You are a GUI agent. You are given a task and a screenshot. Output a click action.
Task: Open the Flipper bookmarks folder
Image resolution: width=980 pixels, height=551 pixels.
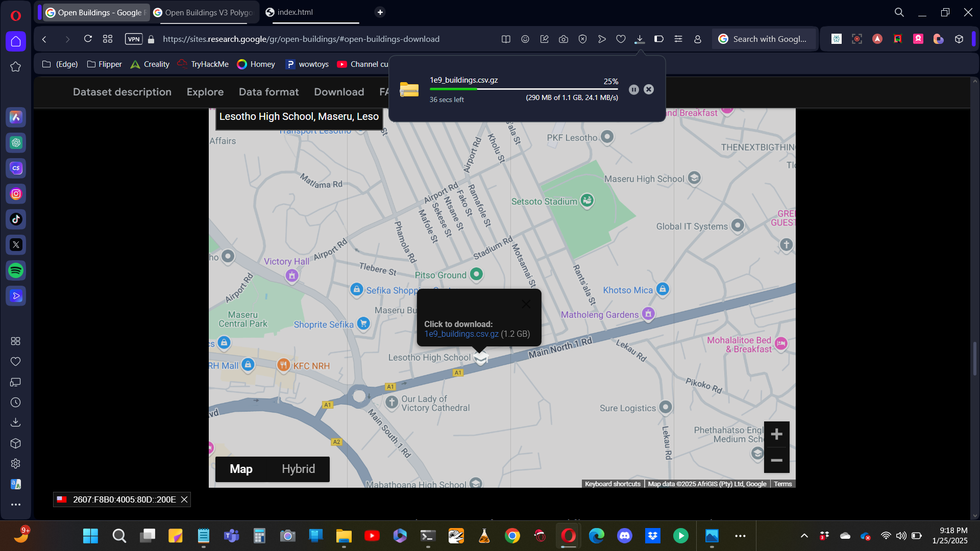click(x=105, y=64)
